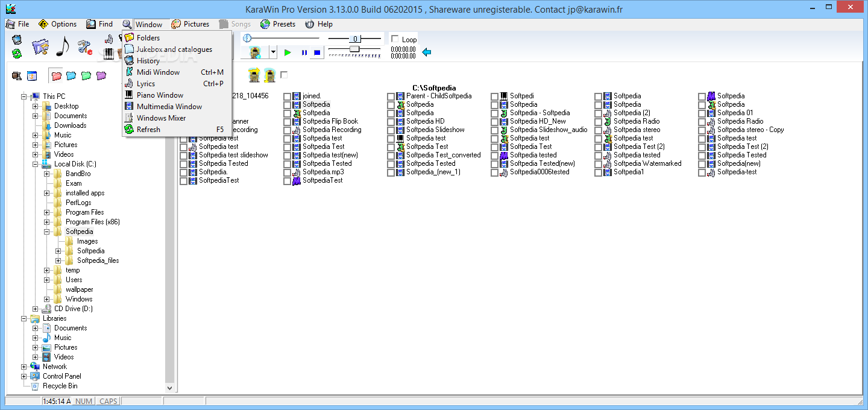Open the Options menu
The height and width of the screenshot is (410, 868).
58,24
